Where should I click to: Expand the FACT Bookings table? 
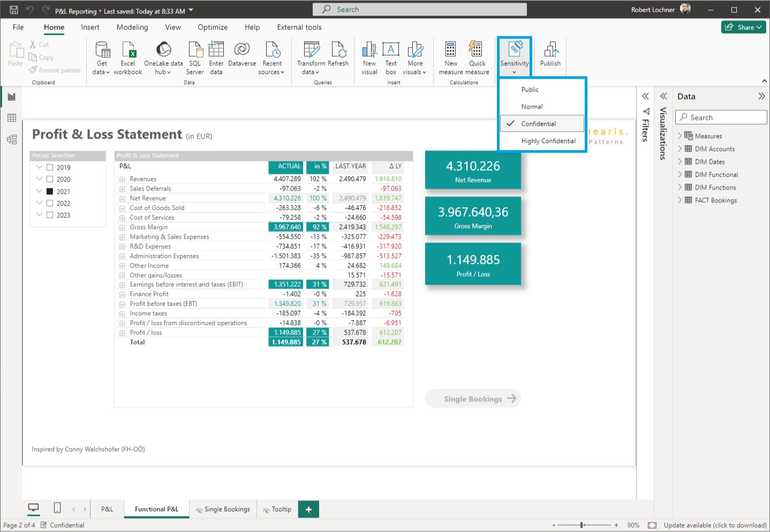[679, 200]
